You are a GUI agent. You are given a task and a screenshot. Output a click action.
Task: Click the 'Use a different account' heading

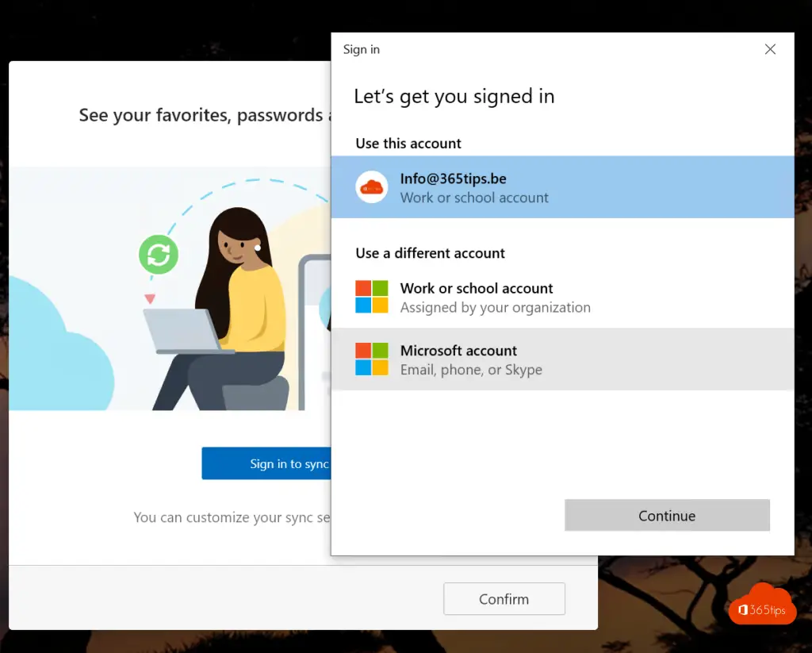(x=430, y=253)
